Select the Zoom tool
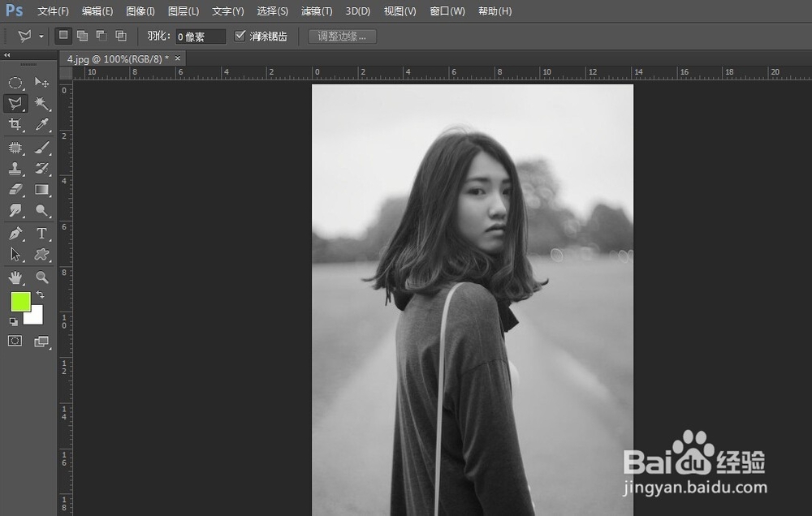The height and width of the screenshot is (516, 812). (41, 277)
